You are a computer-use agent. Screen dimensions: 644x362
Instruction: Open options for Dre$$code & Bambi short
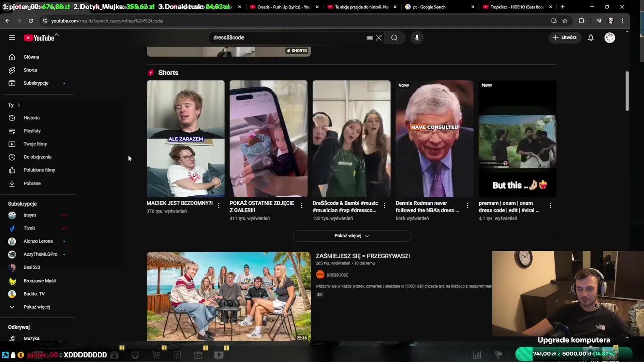[384, 206]
